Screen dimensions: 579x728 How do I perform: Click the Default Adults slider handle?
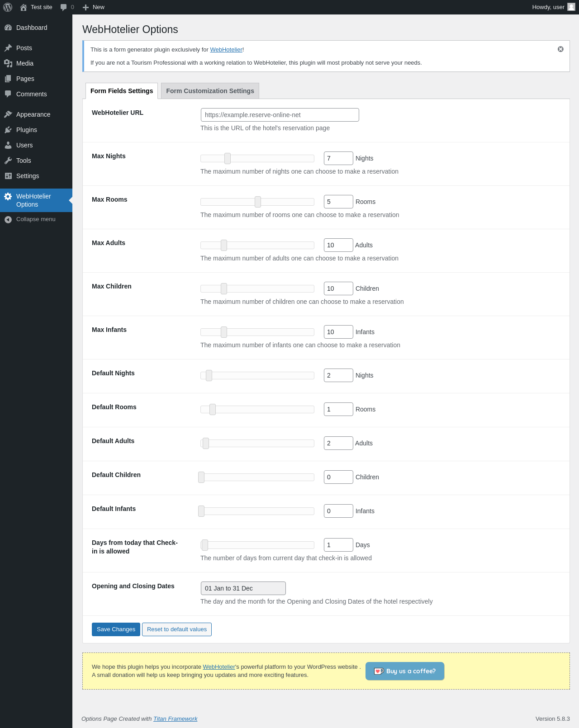pyautogui.click(x=206, y=443)
